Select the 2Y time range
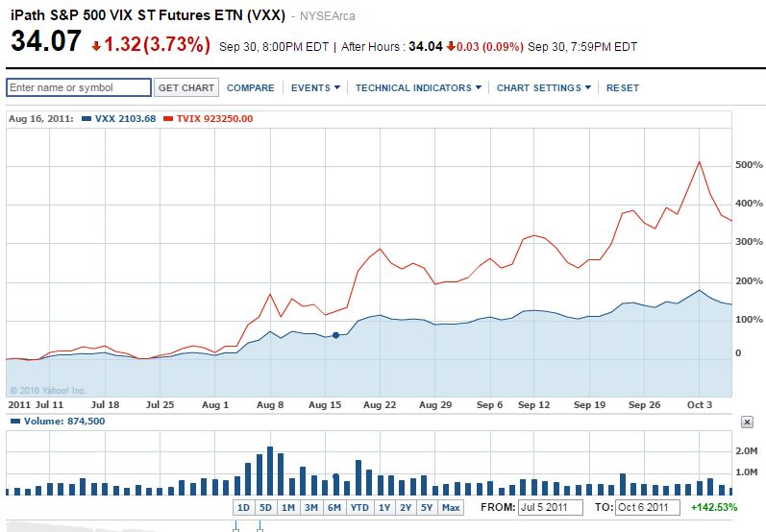Viewport: 766px width, 532px height. pyautogui.click(x=406, y=508)
